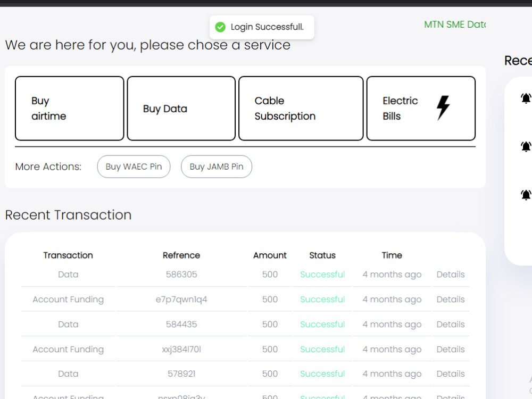Viewport: 532px width, 399px height.
Task: View Details for transaction 584435
Action: point(451,324)
